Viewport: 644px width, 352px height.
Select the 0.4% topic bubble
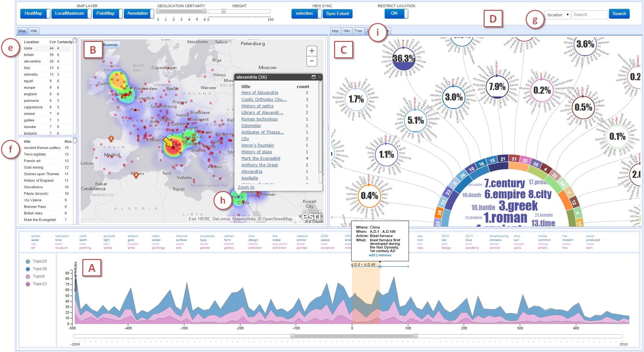pos(369,196)
